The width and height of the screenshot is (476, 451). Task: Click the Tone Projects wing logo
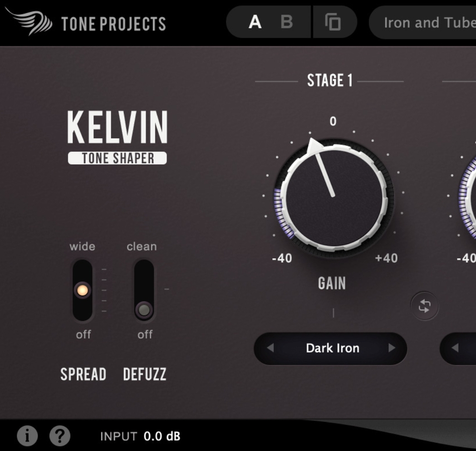29,21
